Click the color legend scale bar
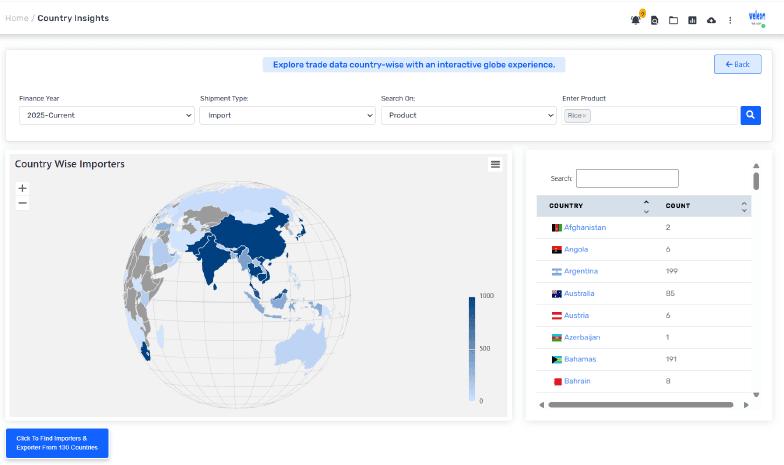Viewport: 784px width, 465px height. [472, 348]
